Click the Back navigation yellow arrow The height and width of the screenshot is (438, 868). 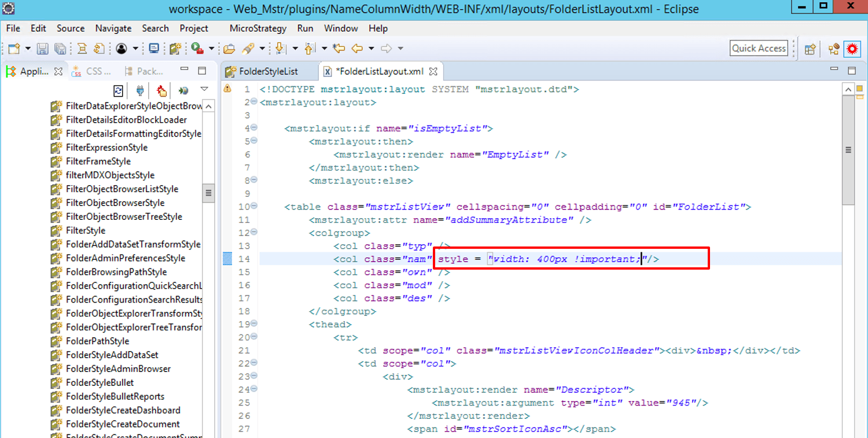point(357,49)
